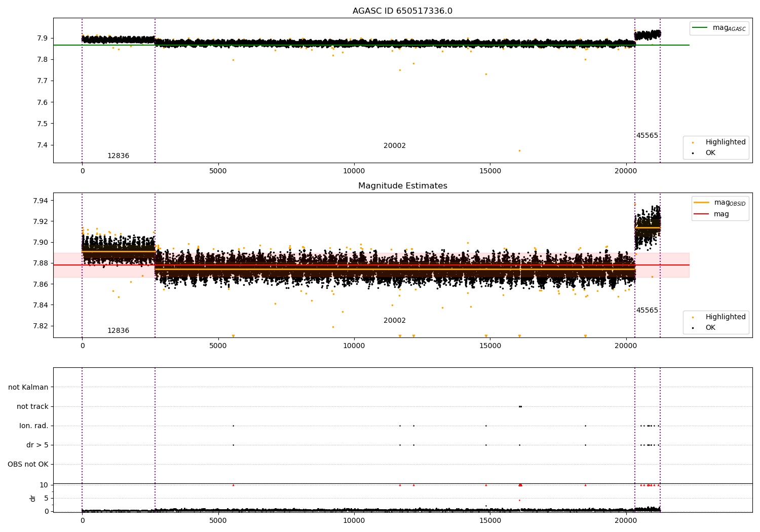Click the 7.84 y-tick label in middle panel
Screen dimensions: 760x532
[x=41, y=305]
